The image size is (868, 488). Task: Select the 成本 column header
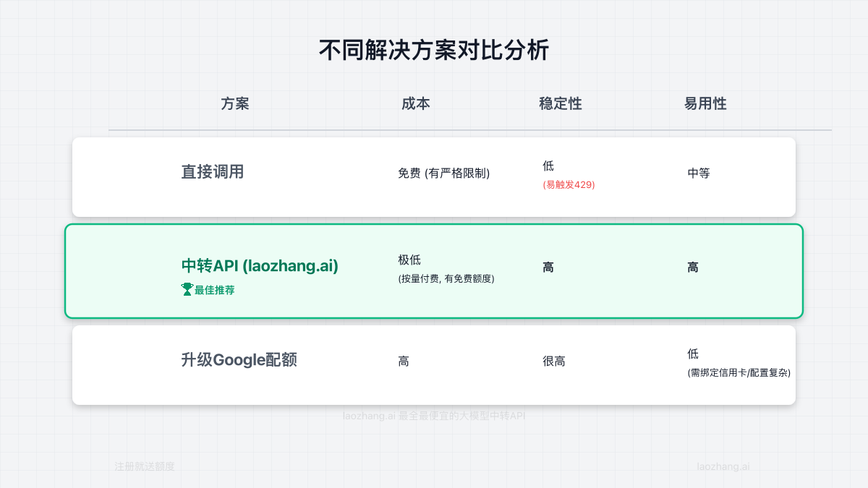click(x=416, y=103)
